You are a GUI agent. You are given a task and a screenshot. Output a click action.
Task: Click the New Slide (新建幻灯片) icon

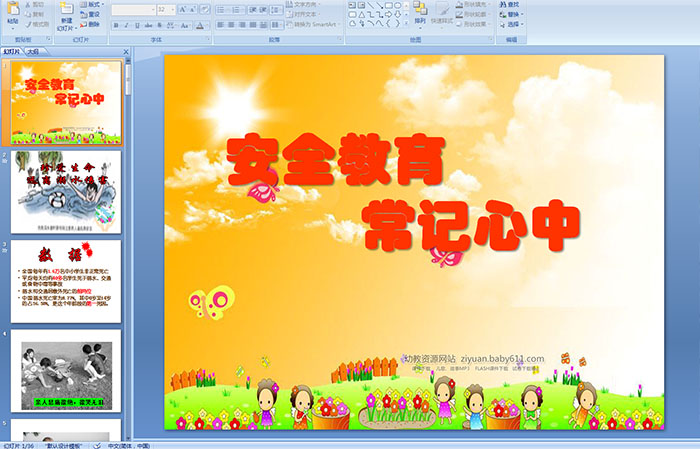coord(67,8)
